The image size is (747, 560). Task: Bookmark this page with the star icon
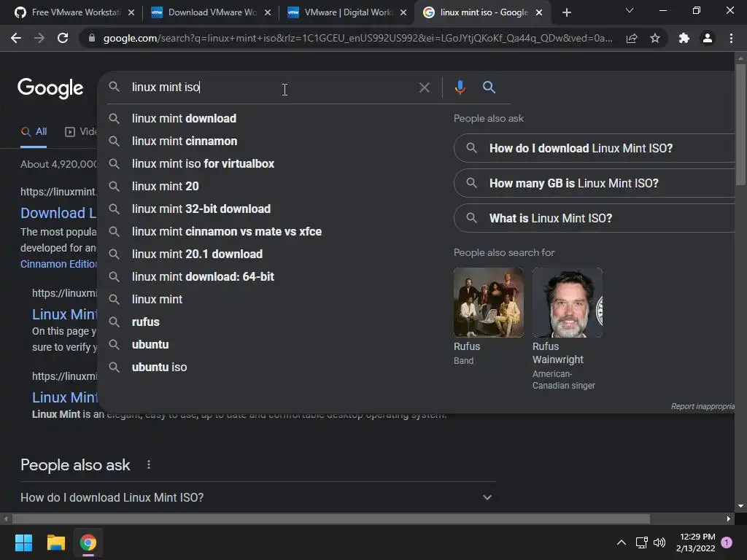tap(655, 38)
